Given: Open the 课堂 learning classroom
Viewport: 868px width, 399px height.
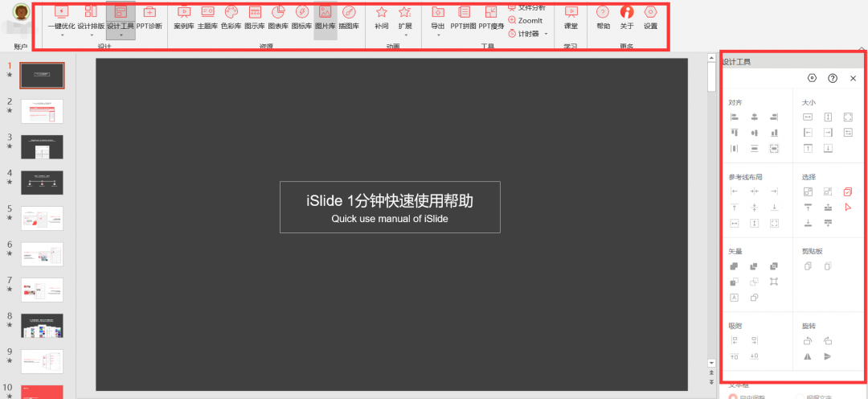Looking at the screenshot, I should click(x=571, y=17).
